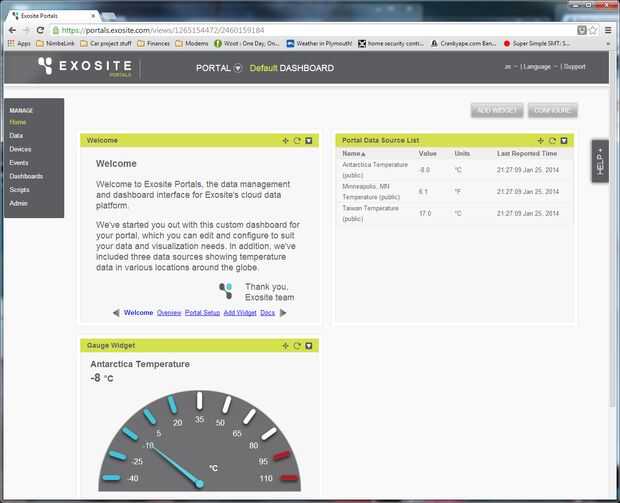
Task: Open the Weather in Plymouth bookmark
Action: [319, 43]
